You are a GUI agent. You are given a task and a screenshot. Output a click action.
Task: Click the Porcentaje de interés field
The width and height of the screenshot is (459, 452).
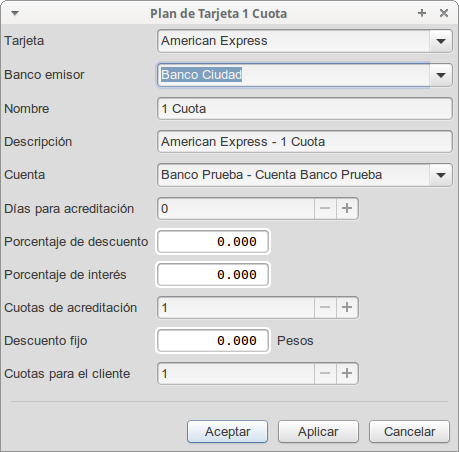pyautogui.click(x=213, y=275)
